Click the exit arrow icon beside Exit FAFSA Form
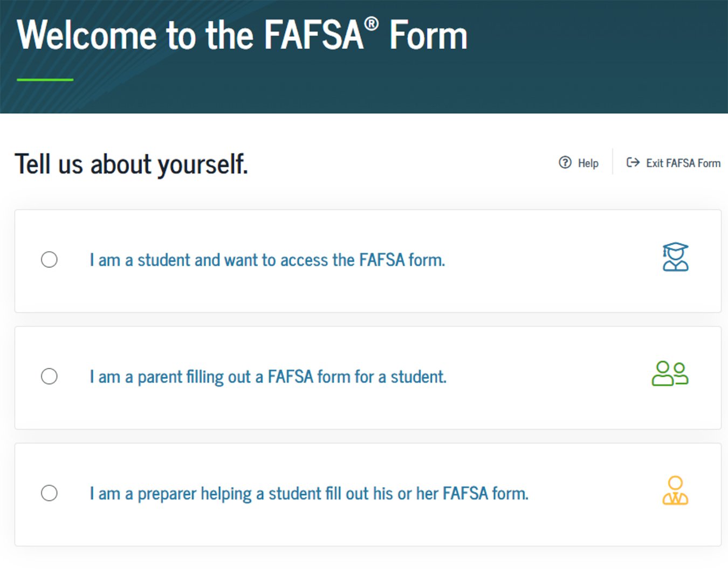The image size is (728, 581). pos(633,162)
